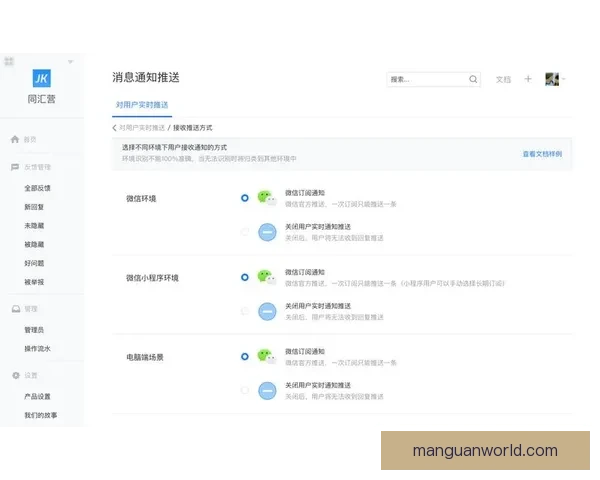The height and width of the screenshot is (480, 600).
Task: Click the 微信环境 section label
Action: 141,198
